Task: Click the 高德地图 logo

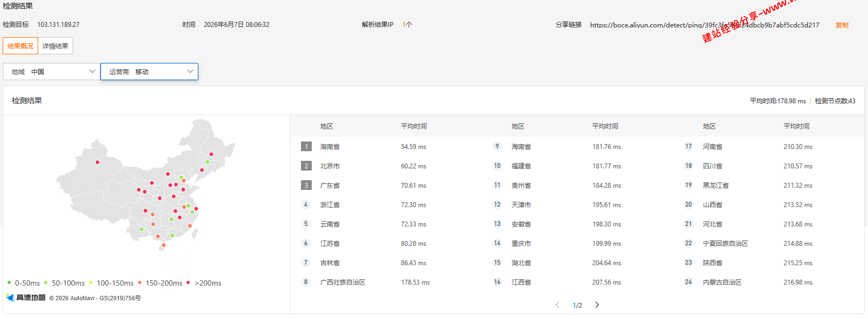Action: (x=26, y=297)
